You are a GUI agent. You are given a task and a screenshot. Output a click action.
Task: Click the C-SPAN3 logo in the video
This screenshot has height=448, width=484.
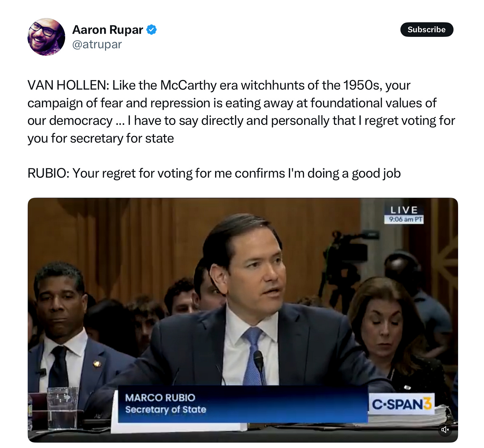click(x=402, y=404)
